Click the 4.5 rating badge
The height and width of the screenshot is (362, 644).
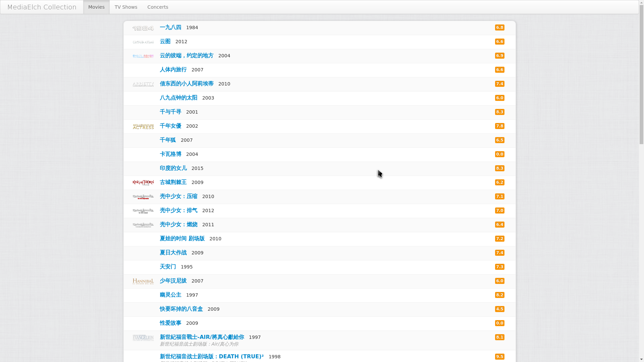499,309
